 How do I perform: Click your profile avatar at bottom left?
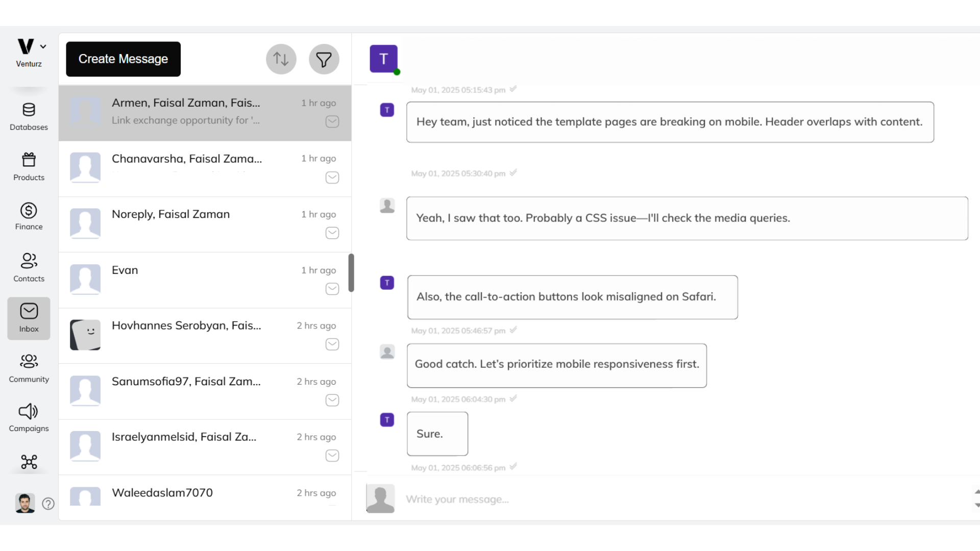point(25,503)
